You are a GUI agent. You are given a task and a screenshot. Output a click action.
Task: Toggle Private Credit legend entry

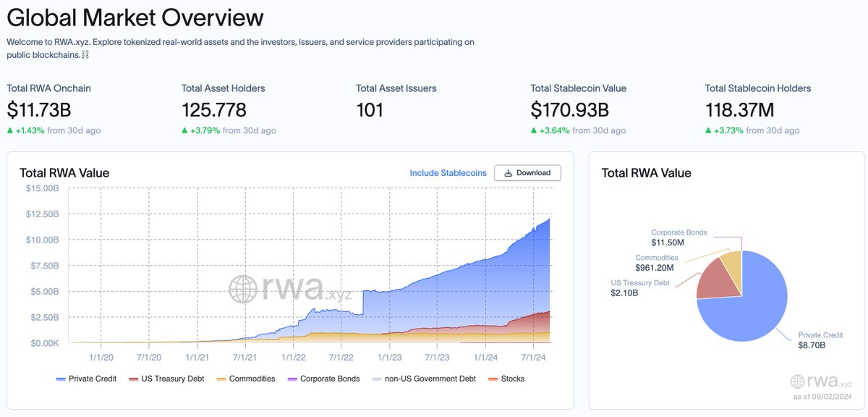(x=87, y=379)
